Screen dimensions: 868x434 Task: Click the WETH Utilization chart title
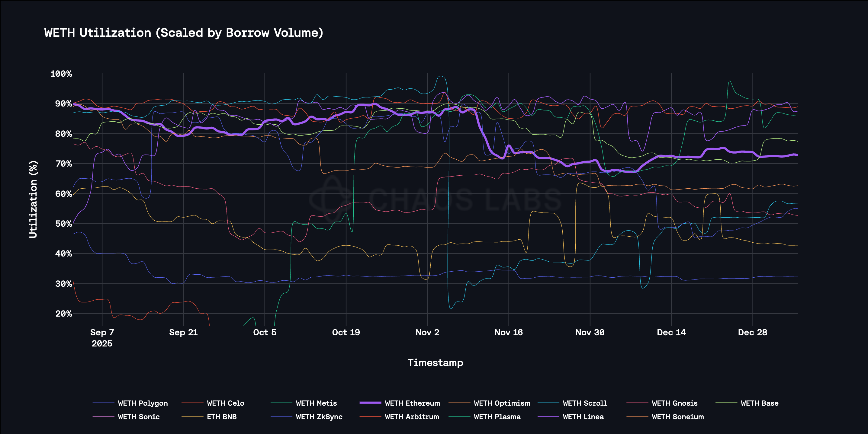pos(184,33)
